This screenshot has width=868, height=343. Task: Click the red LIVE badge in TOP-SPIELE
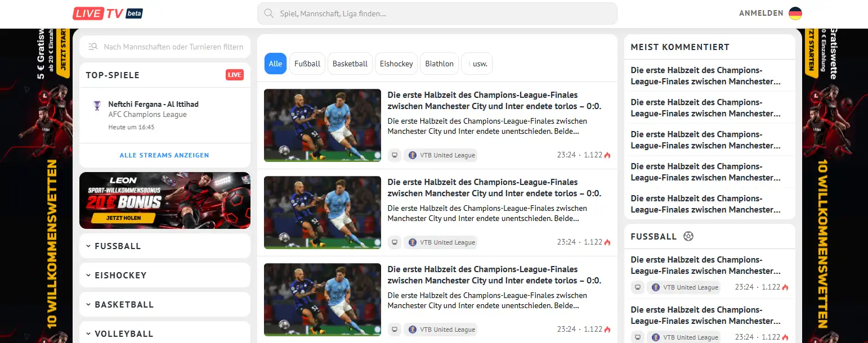coord(235,75)
